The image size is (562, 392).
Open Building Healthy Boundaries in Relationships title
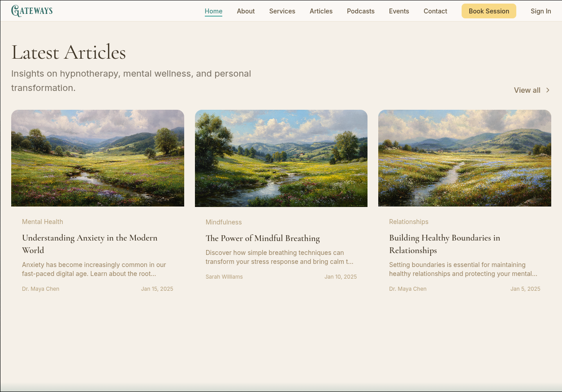click(x=444, y=244)
